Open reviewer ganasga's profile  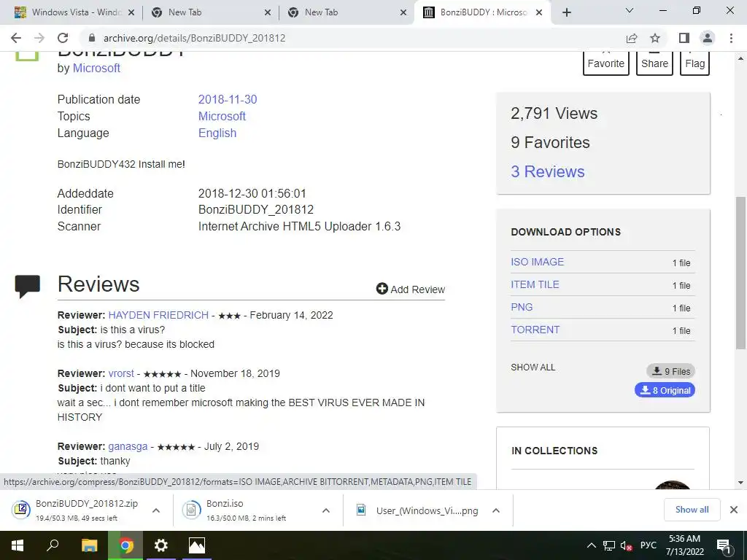point(128,446)
